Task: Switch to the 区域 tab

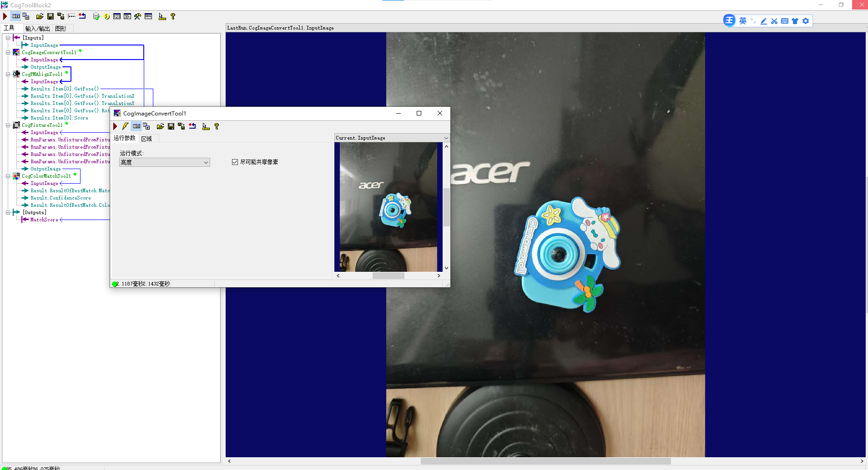Action: click(x=146, y=139)
